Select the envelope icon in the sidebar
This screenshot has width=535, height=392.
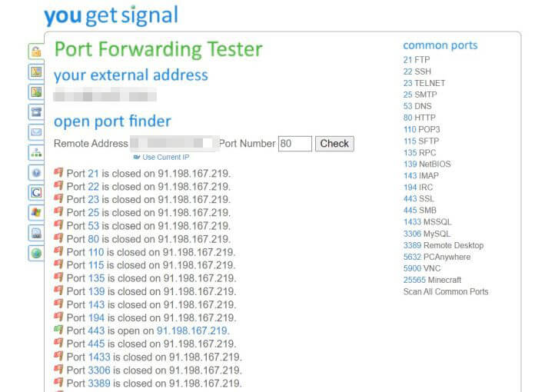pyautogui.click(x=36, y=132)
